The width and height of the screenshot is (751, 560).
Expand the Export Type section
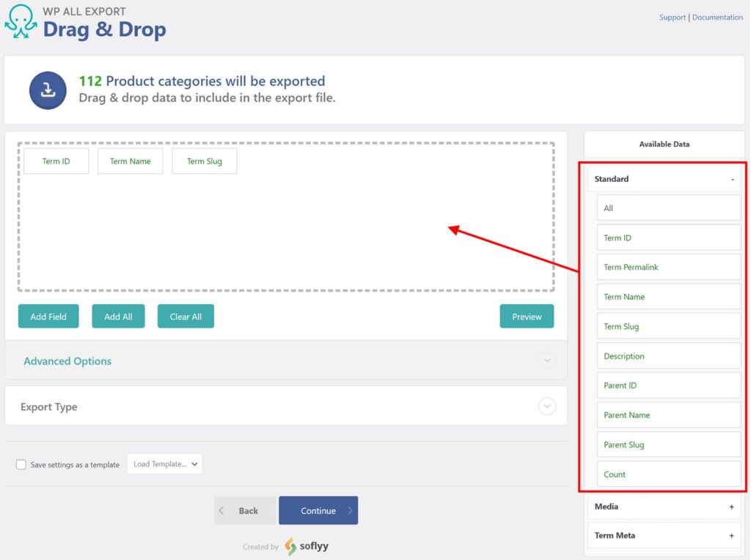coord(547,405)
